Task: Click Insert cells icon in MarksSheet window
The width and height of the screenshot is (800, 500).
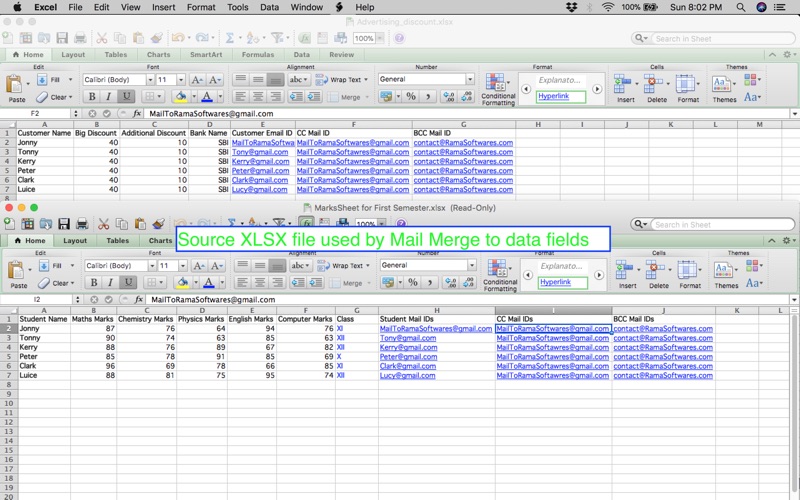Action: pyautogui.click(x=624, y=269)
